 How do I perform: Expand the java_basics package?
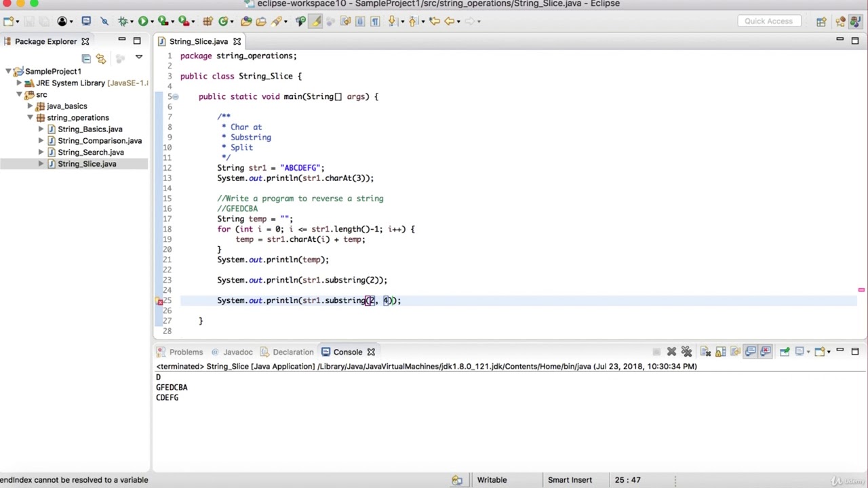click(30, 106)
